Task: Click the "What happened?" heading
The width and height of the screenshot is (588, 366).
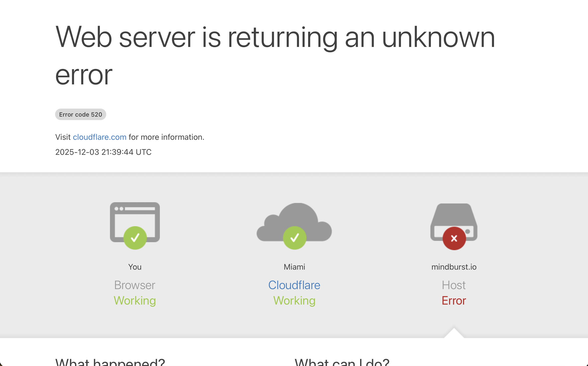Action: pyautogui.click(x=110, y=362)
